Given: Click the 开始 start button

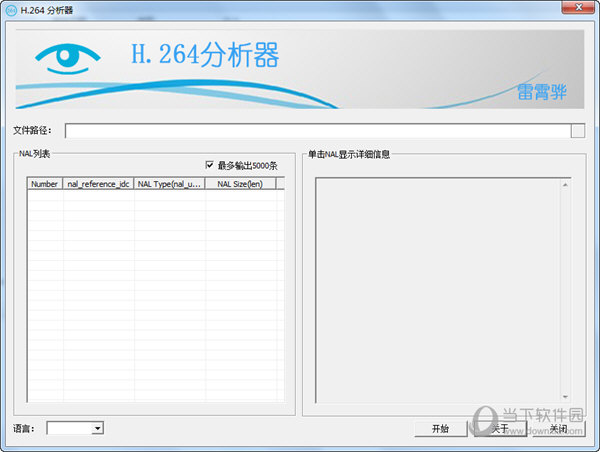Looking at the screenshot, I should pyautogui.click(x=440, y=429).
